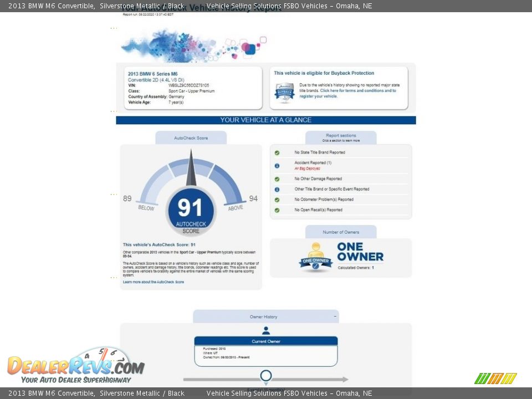Image resolution: width=532 pixels, height=399 pixels.
Task: Open the 'Accident Reported (1)' section
Action: [313, 163]
